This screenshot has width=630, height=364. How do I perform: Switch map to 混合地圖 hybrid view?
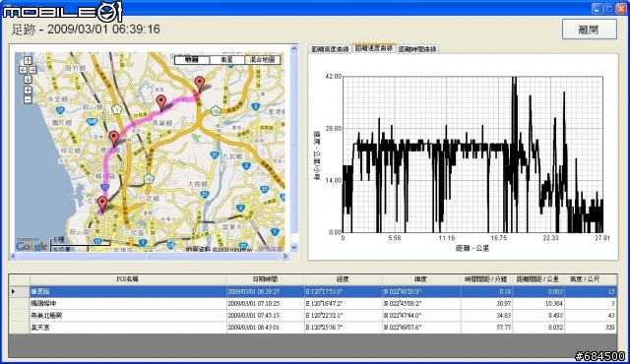(x=263, y=60)
